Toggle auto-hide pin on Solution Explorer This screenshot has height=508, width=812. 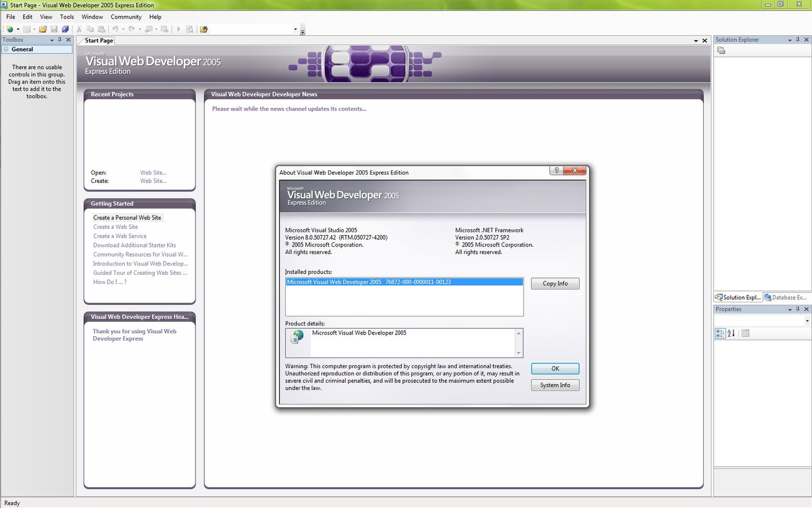pos(797,40)
